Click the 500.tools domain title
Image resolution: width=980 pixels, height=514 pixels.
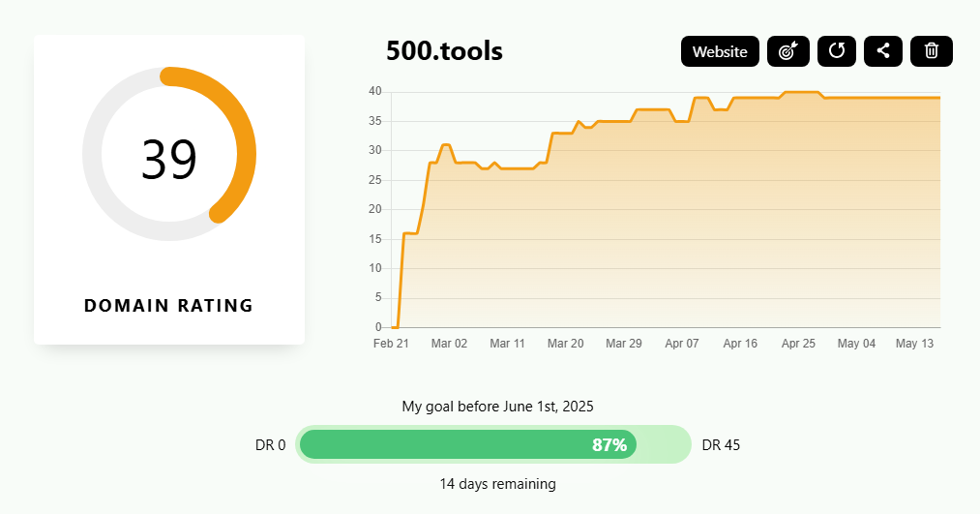click(x=444, y=51)
